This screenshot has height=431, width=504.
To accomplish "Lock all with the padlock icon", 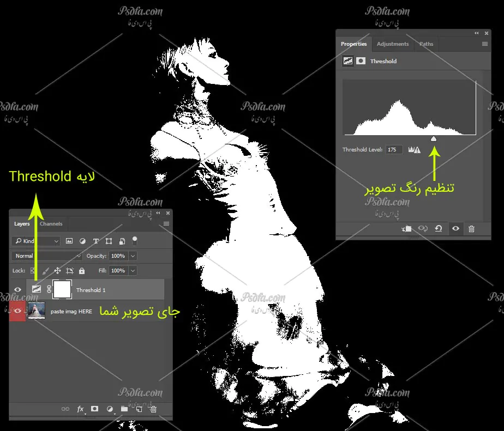I will coord(82,271).
